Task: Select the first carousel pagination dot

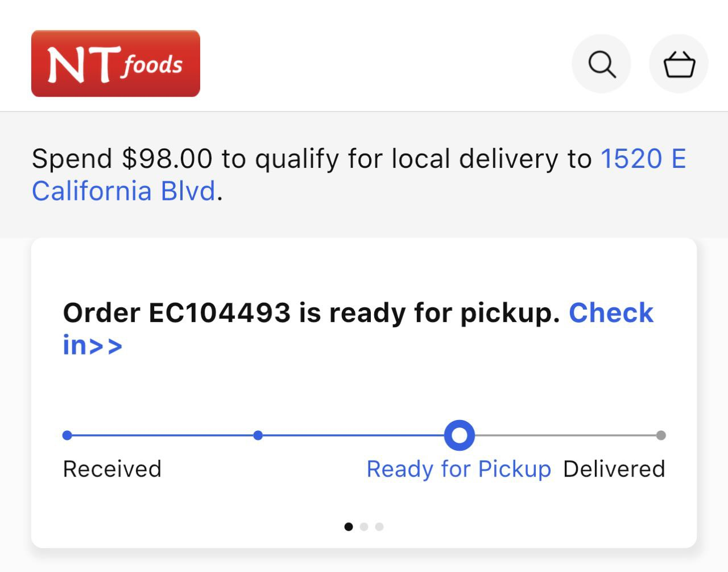Action: tap(349, 526)
